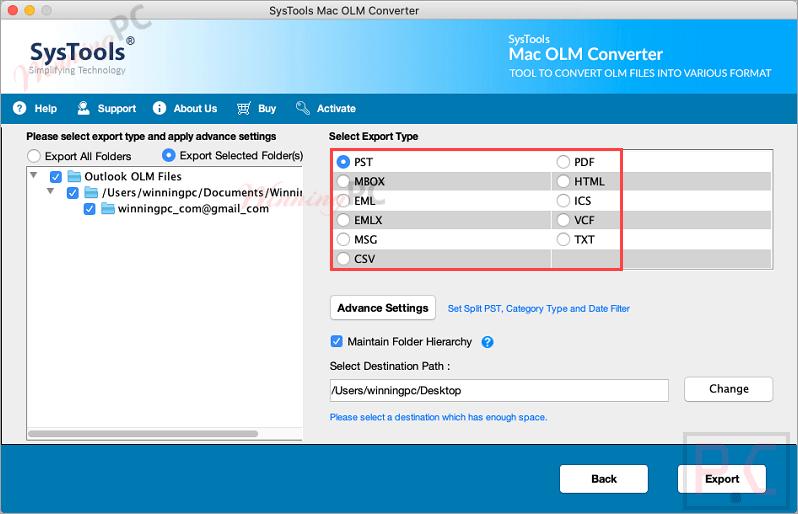
Task: Choose MBOX export type
Action: pyautogui.click(x=344, y=181)
